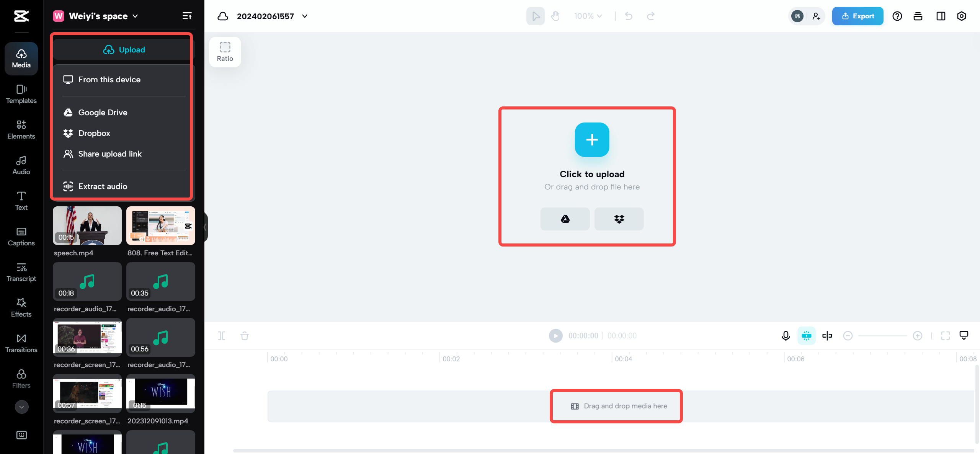980x454 pixels.
Task: Select the split clip tool
Action: 222,336
